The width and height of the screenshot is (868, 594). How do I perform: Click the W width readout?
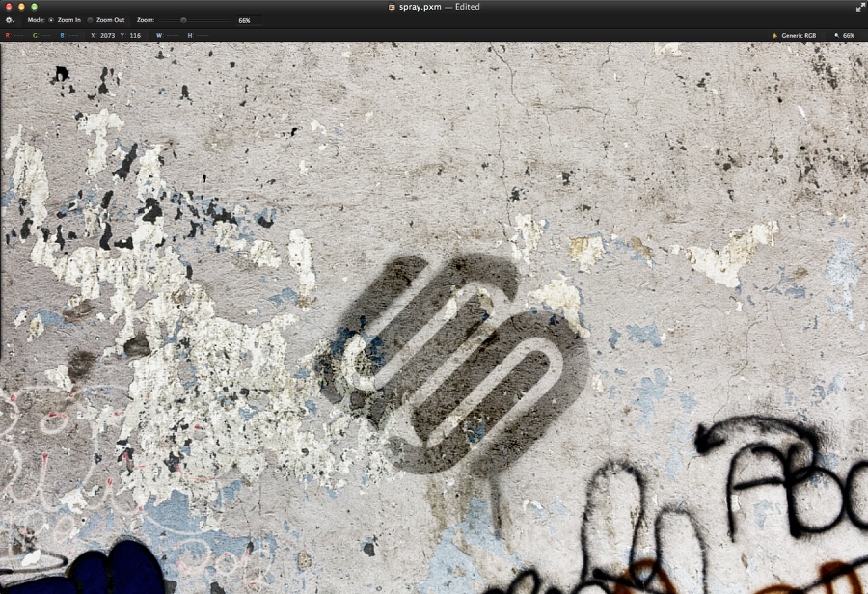click(168, 35)
